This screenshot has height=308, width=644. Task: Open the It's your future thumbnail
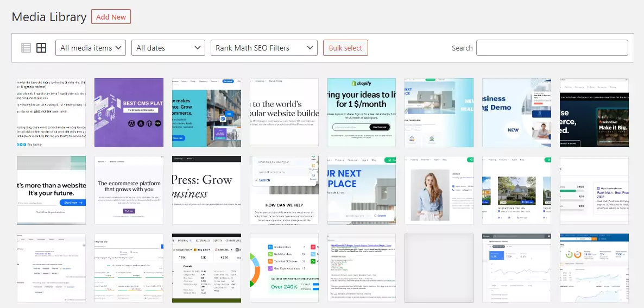pos(52,190)
